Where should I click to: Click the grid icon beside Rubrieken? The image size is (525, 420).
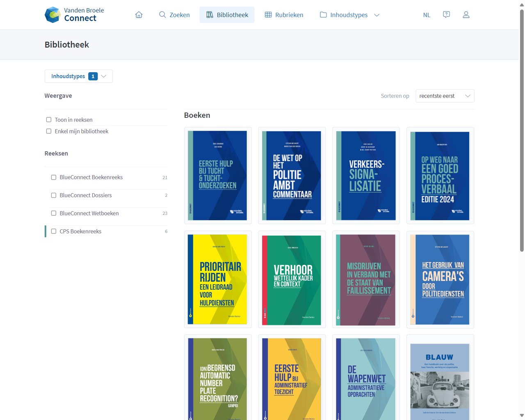[x=268, y=15]
